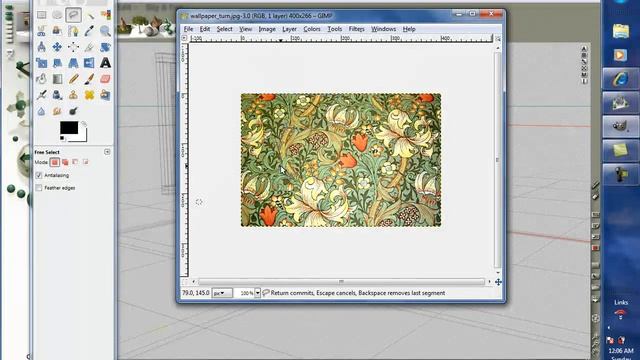Set selection mode to add to selection

pyautogui.click(x=65, y=162)
